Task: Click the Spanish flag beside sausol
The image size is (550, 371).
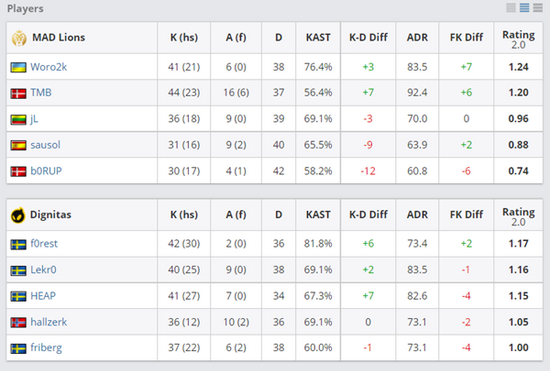Action: 18,145
